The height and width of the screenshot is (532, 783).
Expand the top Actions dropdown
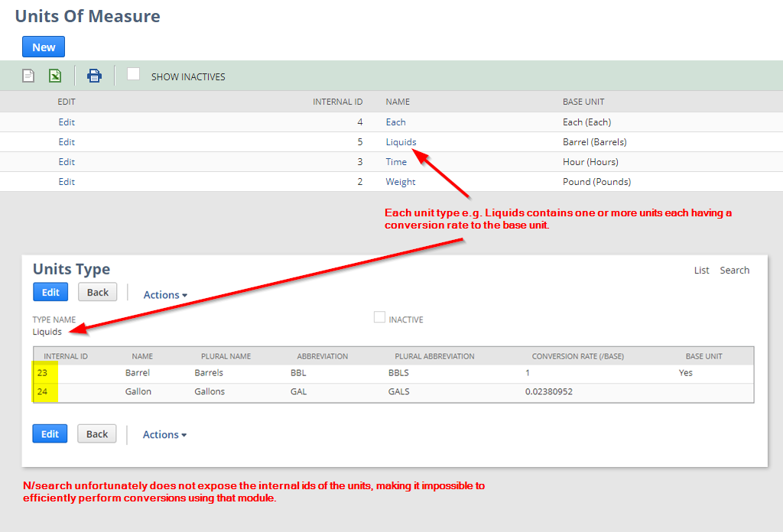tap(165, 295)
